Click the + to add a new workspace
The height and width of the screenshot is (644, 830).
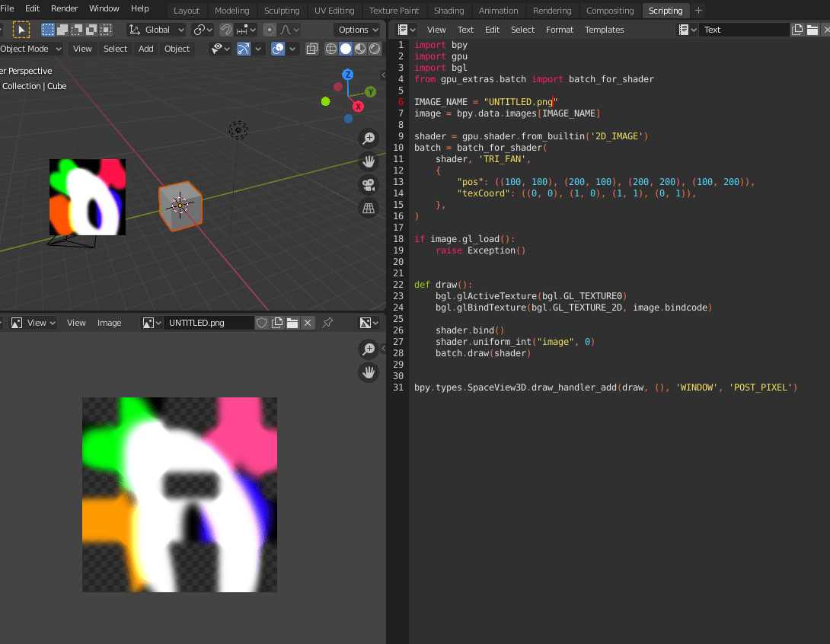pyautogui.click(x=698, y=10)
